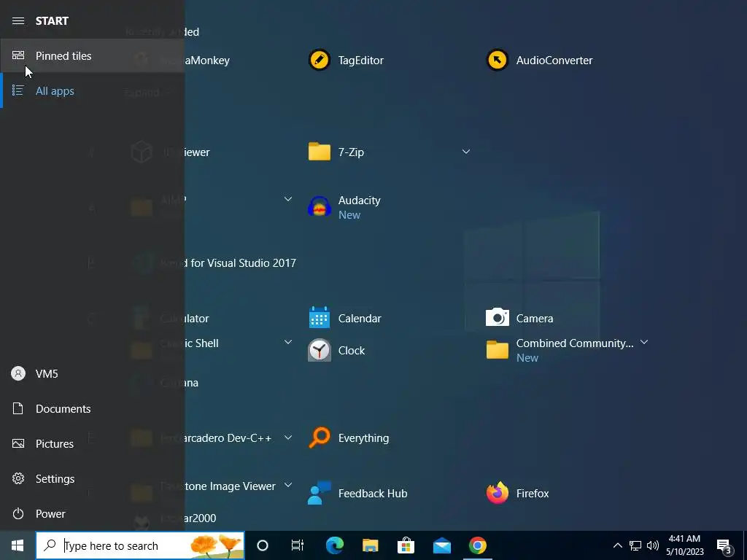Expand the AIMP folder chevron
The width and height of the screenshot is (747, 560).
point(287,198)
